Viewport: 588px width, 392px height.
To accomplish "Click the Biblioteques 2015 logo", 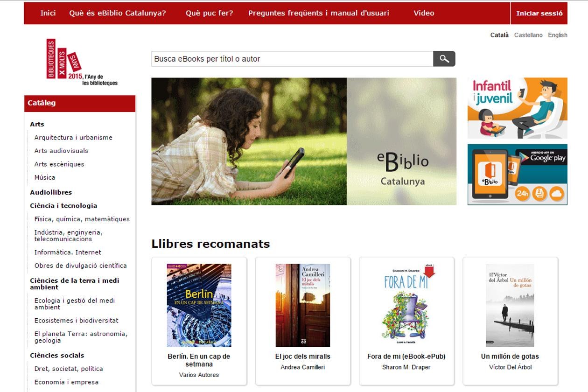I will (x=81, y=63).
